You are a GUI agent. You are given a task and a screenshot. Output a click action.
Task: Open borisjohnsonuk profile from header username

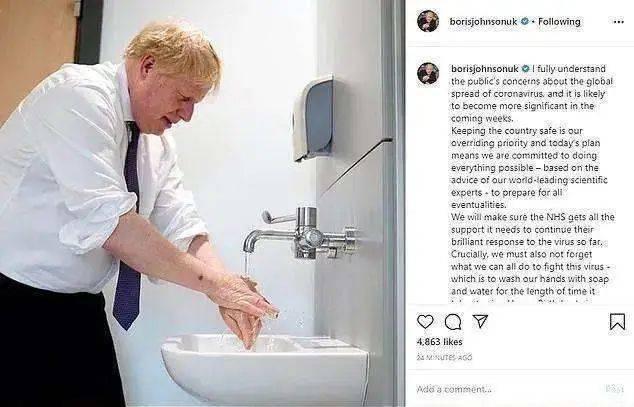pyautogui.click(x=483, y=22)
